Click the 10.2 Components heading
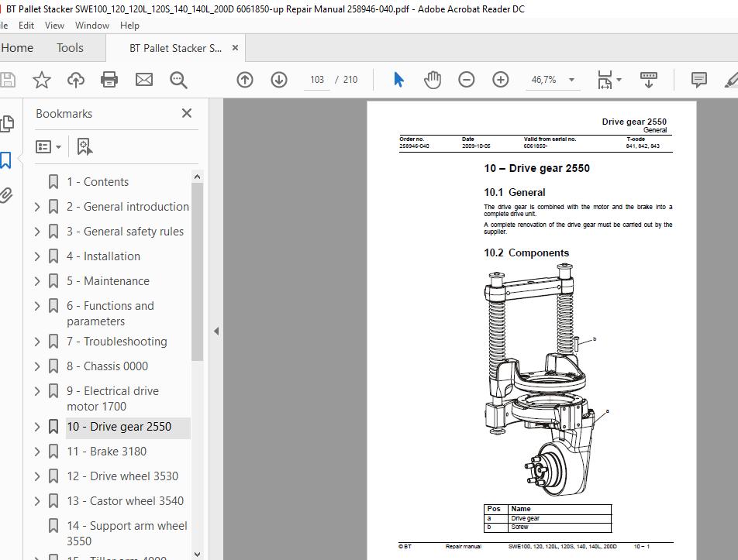The width and height of the screenshot is (738, 560). point(526,253)
